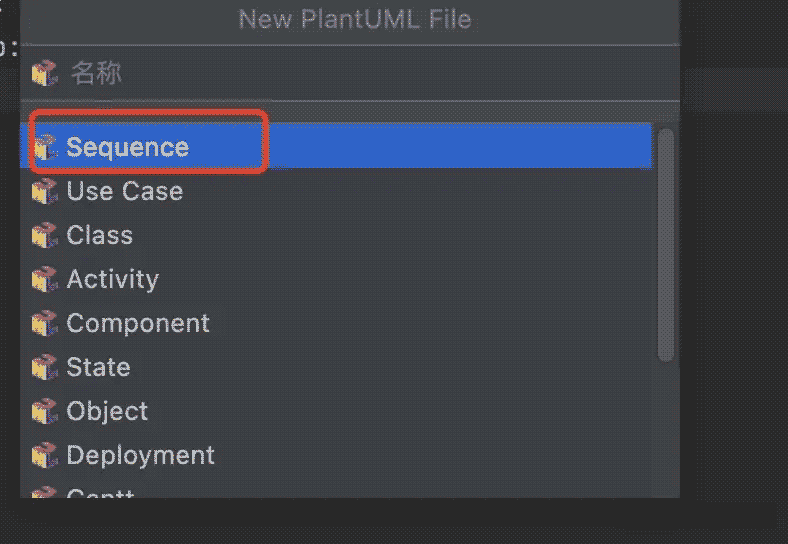
Task: Choose Use Case from the list
Action: click(125, 191)
